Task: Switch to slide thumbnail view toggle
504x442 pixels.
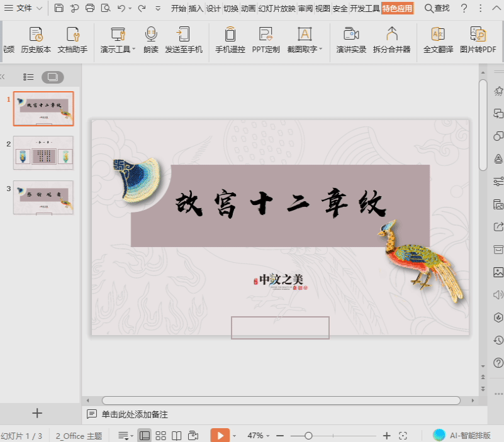Action: tap(52, 77)
